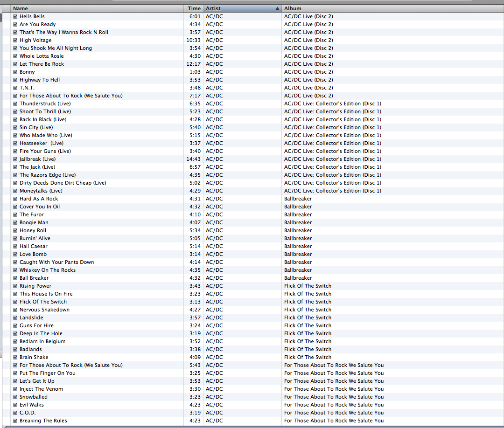504x428 pixels.
Task: Select Sin City (Live) track
Action: [36, 127]
